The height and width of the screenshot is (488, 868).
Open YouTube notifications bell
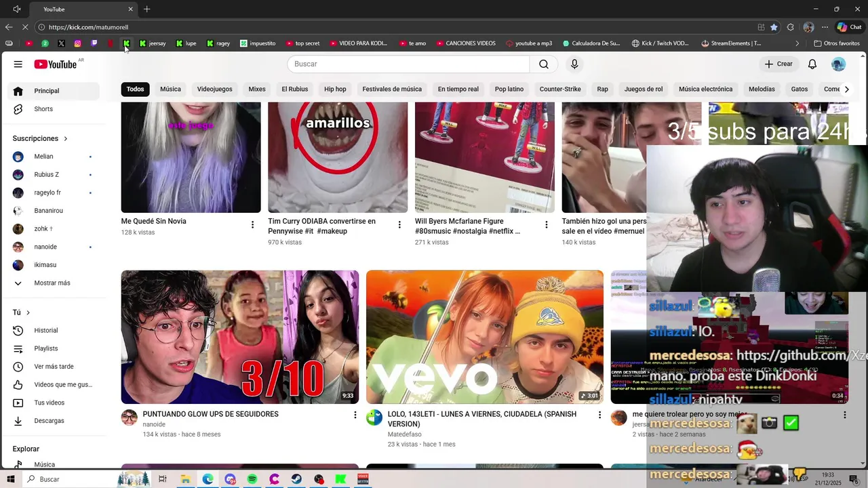pyautogui.click(x=812, y=64)
